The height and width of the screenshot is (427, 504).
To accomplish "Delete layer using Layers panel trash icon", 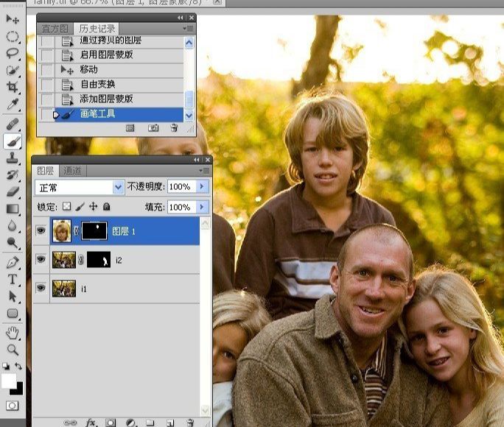I will click(x=190, y=422).
